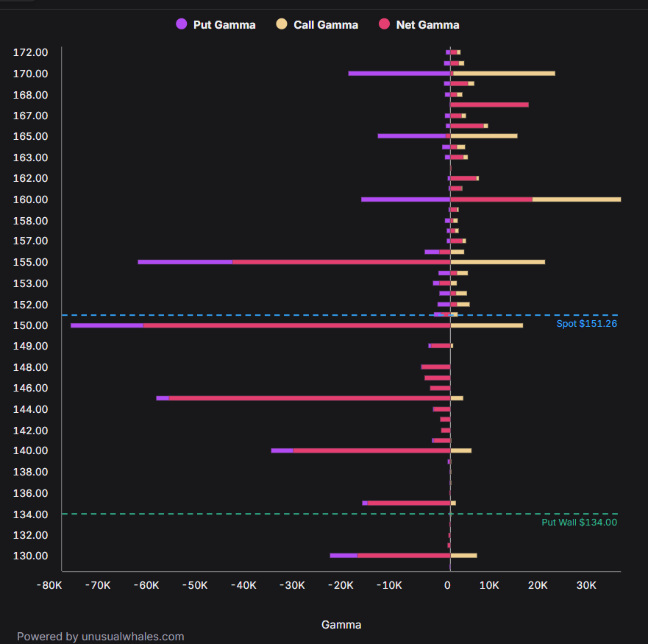The image size is (648, 644).
Task: Click the 30K gamma axis tick
Action: (x=586, y=585)
